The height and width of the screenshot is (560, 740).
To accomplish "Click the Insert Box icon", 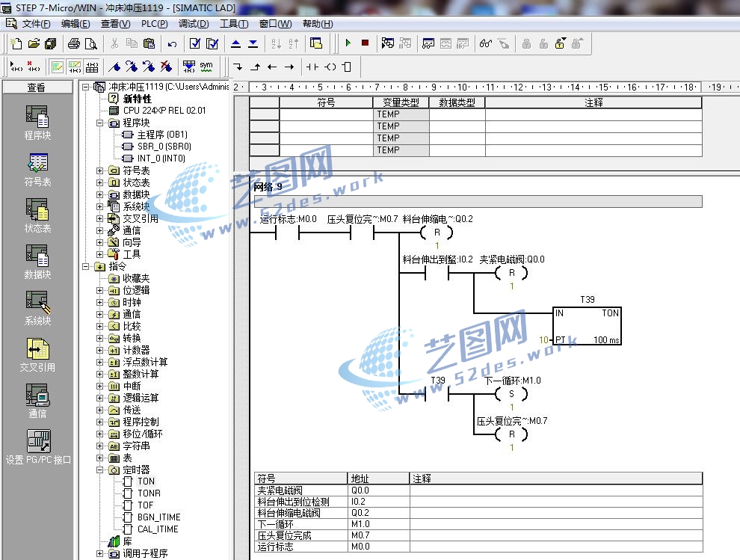I will pos(347,67).
